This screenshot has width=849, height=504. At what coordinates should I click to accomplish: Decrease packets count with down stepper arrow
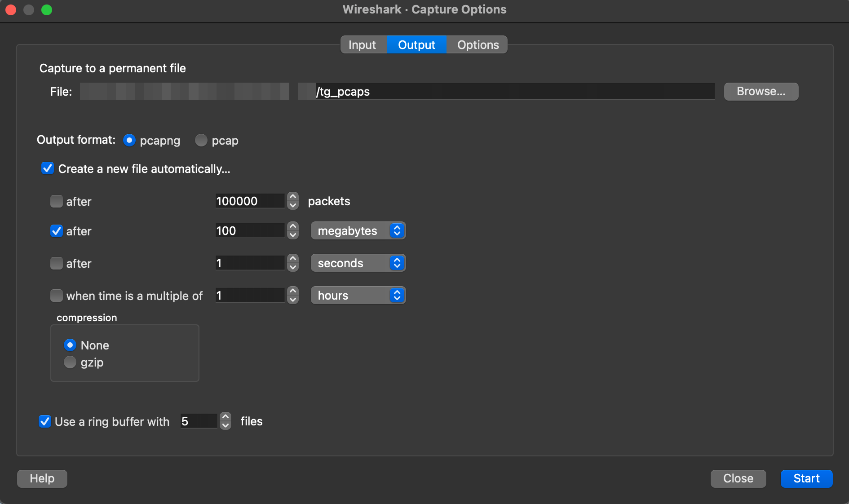[293, 205]
